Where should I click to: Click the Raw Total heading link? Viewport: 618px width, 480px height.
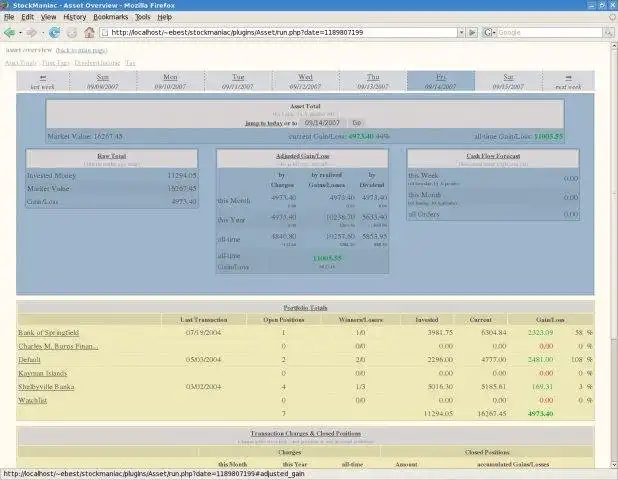112,156
